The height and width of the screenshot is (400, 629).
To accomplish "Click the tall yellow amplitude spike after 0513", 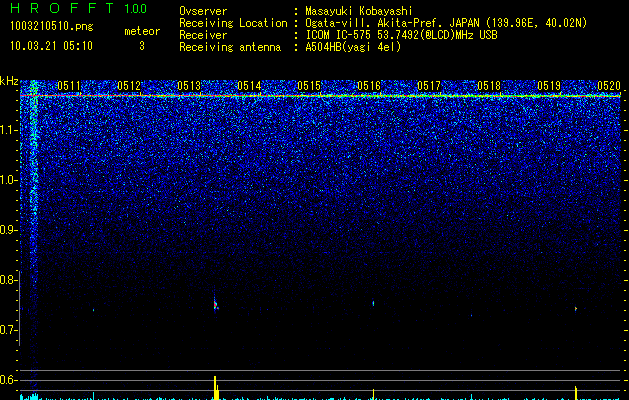I will tap(216, 388).
